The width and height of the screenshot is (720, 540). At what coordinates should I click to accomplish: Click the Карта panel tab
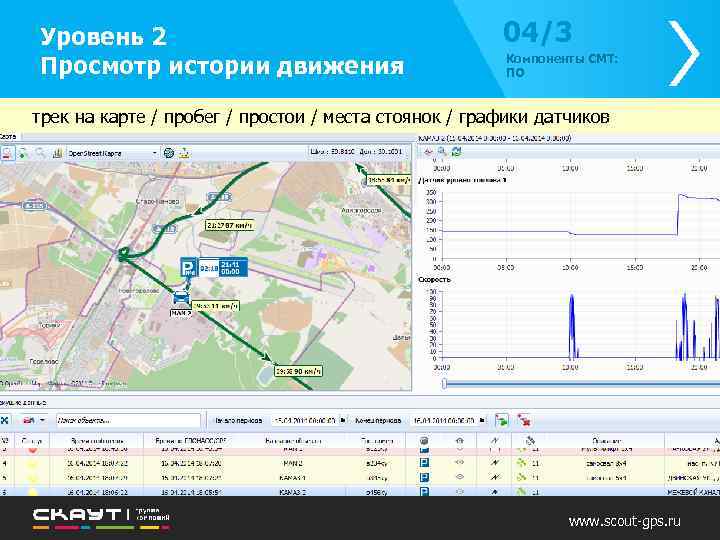[8, 136]
